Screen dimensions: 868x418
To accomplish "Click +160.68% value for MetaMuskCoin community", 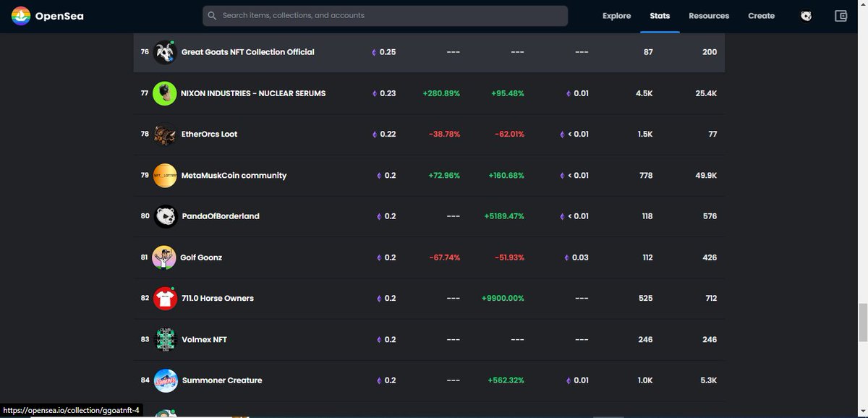I will (x=506, y=176).
